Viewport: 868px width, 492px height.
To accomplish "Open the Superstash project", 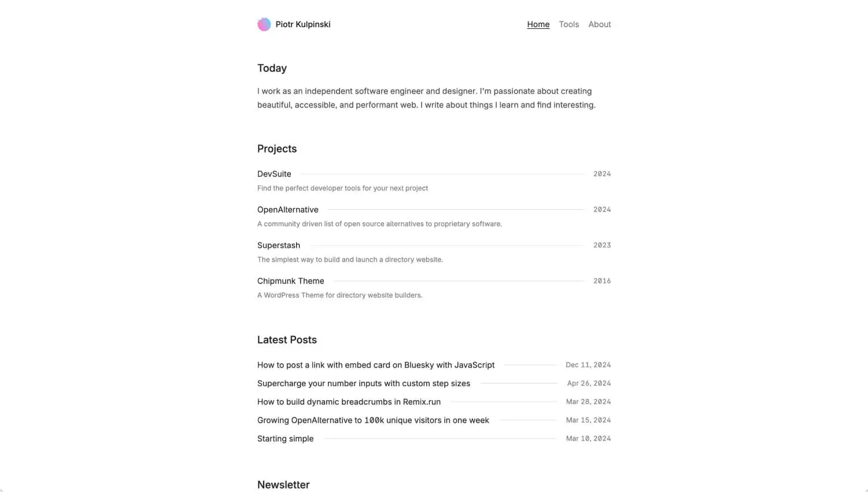I will click(278, 245).
